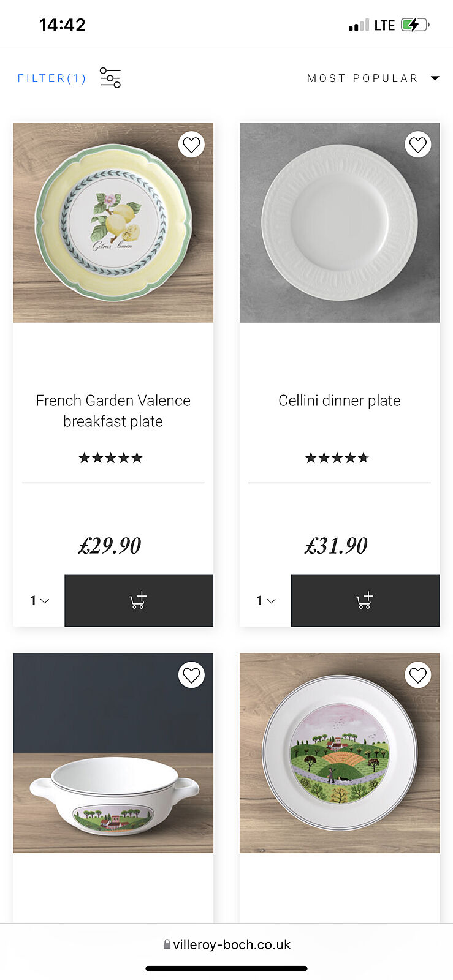Expand quantity selector for French Garden plate

[x=39, y=600]
